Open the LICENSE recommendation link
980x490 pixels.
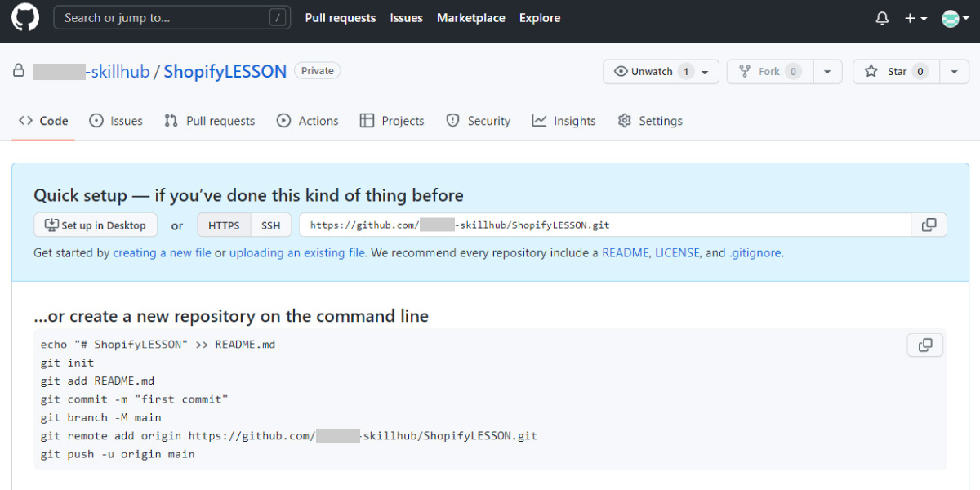pyautogui.click(x=677, y=253)
